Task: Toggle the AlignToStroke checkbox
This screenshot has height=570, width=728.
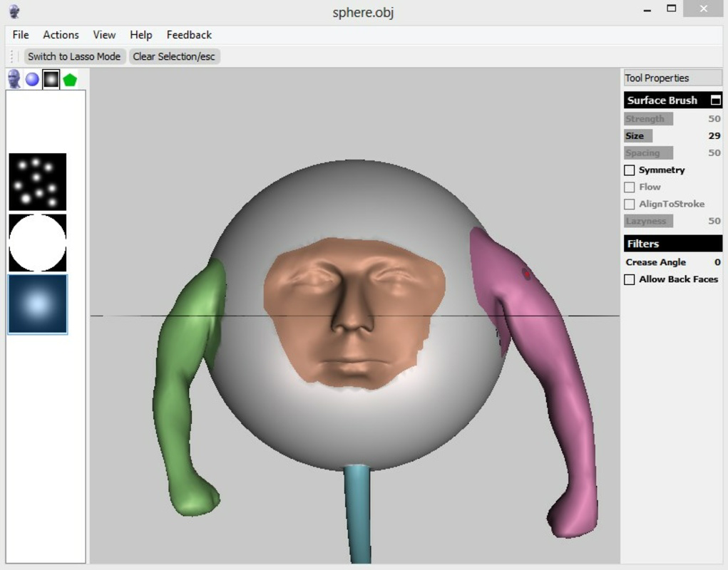Action: coord(630,204)
